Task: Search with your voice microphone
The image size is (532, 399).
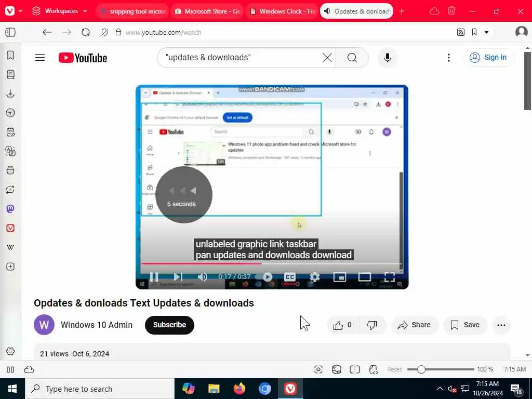Action: coord(387,58)
